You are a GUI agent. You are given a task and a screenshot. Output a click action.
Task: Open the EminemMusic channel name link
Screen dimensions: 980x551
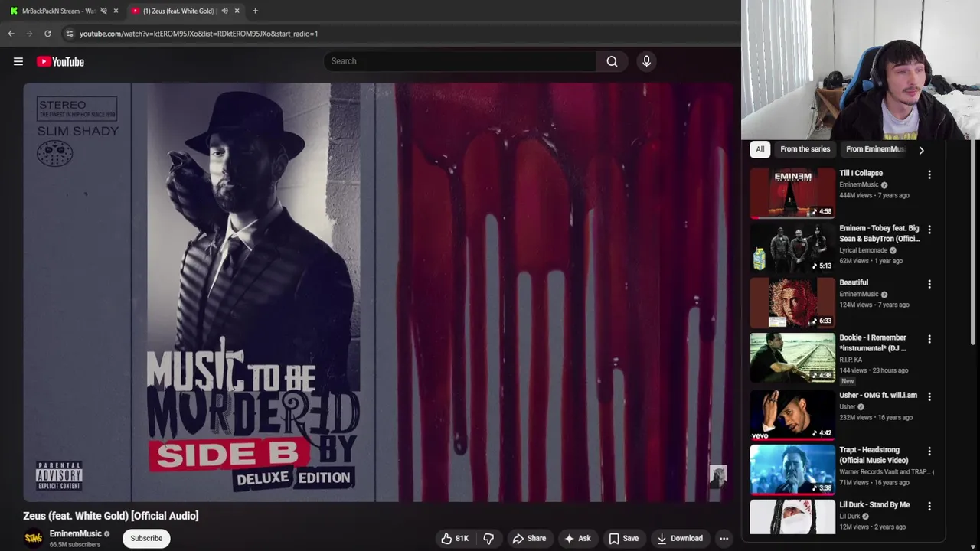pyautogui.click(x=75, y=533)
